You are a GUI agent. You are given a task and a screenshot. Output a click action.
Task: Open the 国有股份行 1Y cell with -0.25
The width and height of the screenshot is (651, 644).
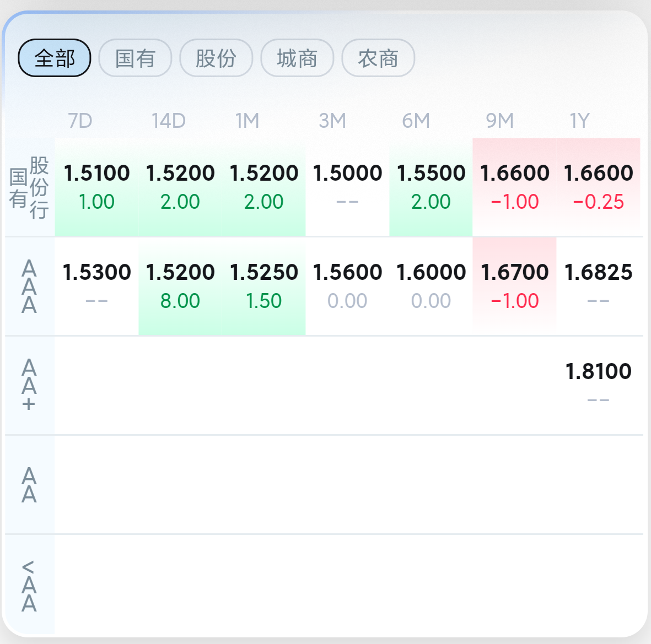click(598, 187)
